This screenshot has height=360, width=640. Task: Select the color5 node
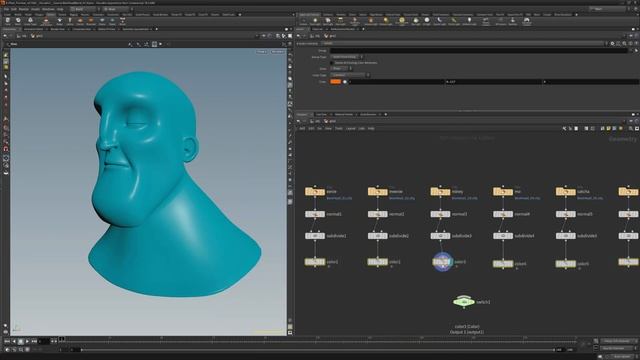[565, 264]
